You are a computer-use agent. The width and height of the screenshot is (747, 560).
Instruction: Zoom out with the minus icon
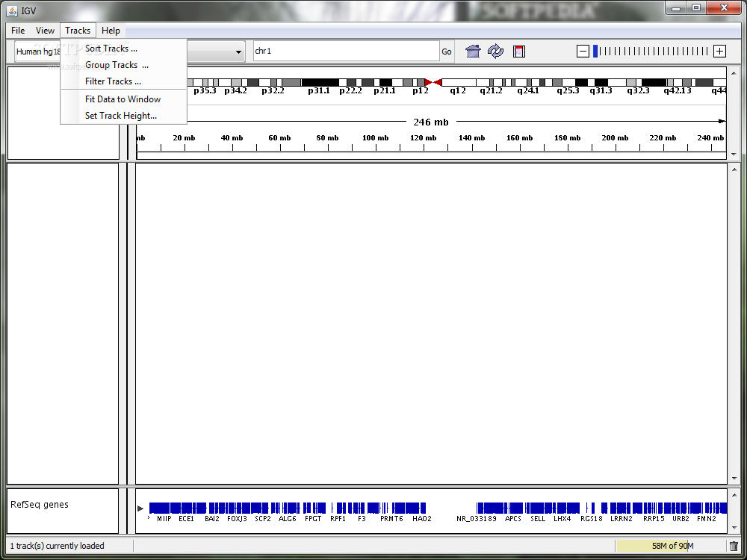pyautogui.click(x=583, y=51)
